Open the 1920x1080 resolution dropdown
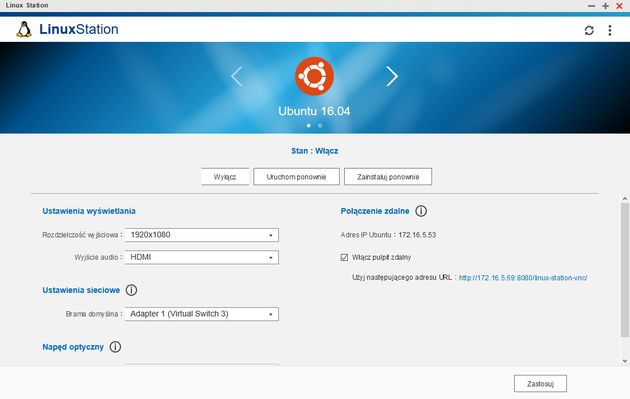Viewport: 630px width, 399px height. (x=202, y=235)
